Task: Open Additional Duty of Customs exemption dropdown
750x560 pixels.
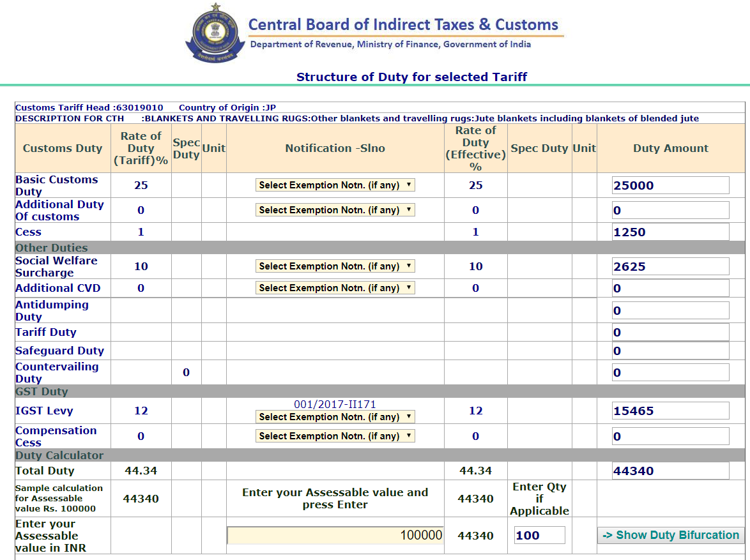Action: (x=335, y=210)
